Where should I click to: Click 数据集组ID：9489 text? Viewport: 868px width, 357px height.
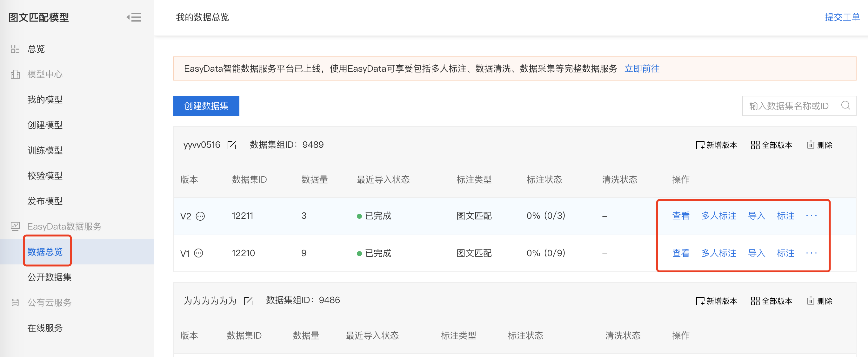tap(286, 145)
